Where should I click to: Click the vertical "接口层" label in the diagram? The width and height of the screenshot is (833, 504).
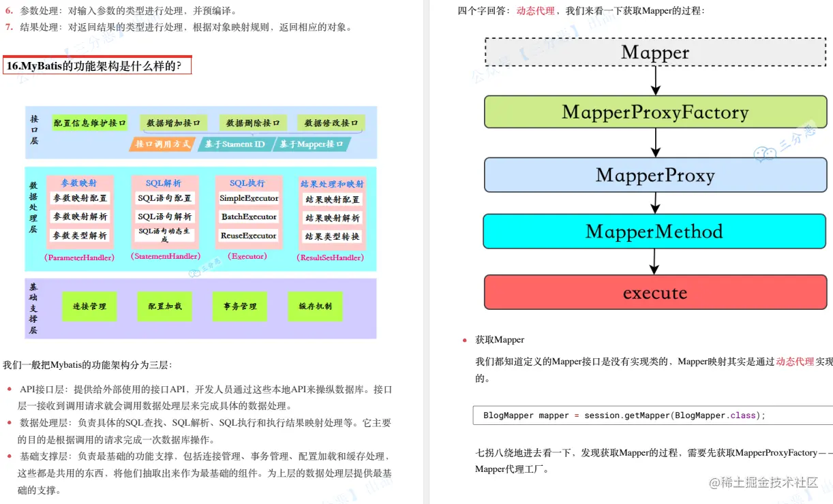pos(35,130)
